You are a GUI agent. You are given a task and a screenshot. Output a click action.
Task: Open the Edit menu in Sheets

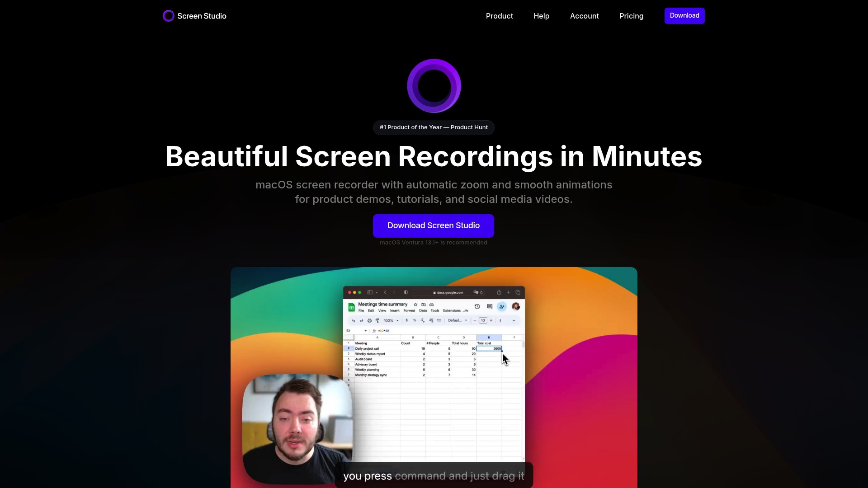pos(371,311)
